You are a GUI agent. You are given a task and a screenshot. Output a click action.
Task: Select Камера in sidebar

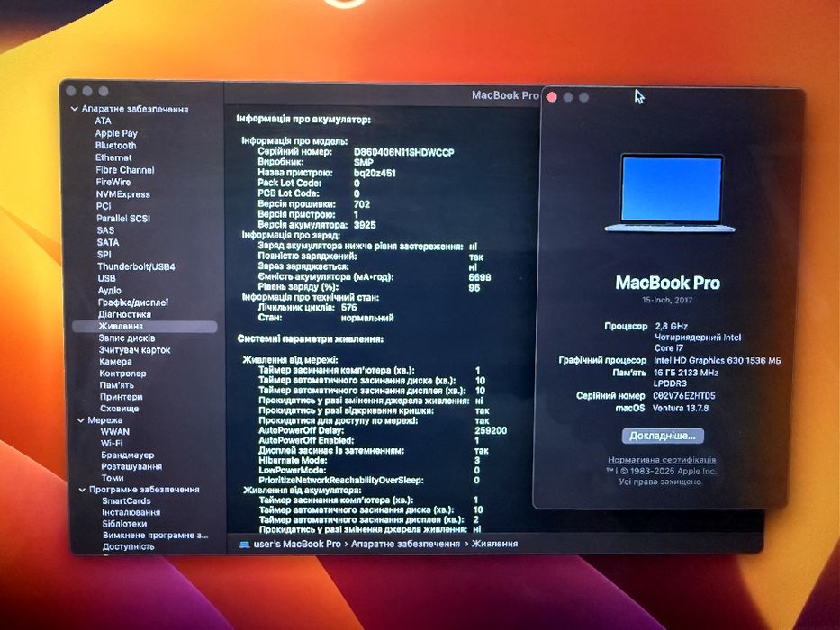[x=115, y=362]
